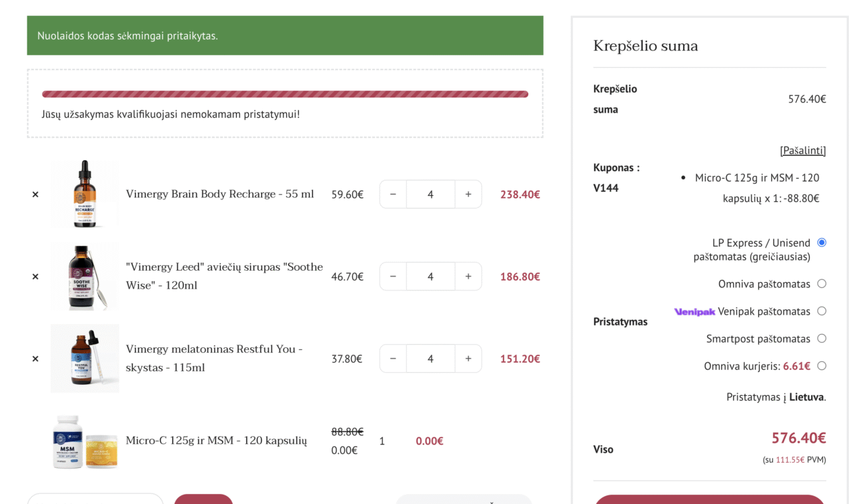Click the 238.40€ subtotal for Brain Body Recharge

tap(520, 195)
